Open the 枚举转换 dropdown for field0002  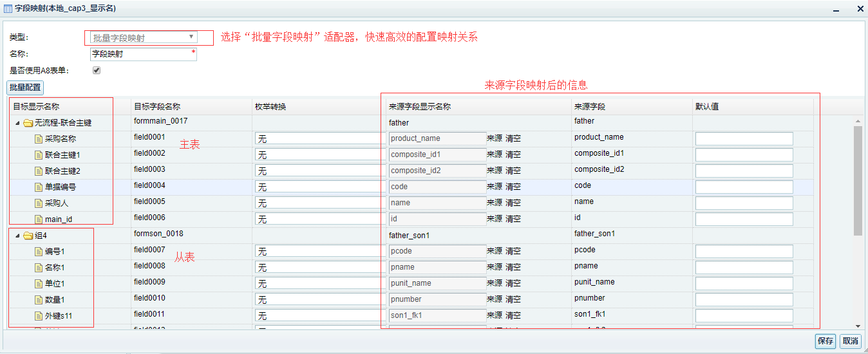point(320,154)
